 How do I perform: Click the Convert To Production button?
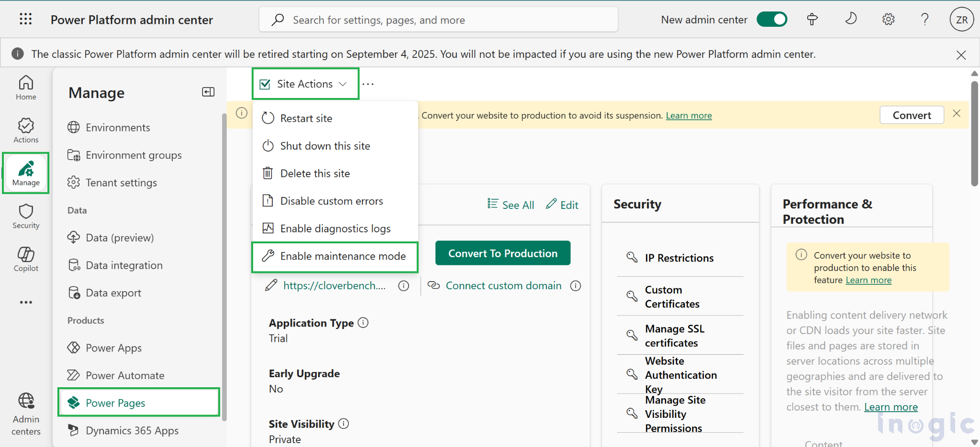coord(503,253)
